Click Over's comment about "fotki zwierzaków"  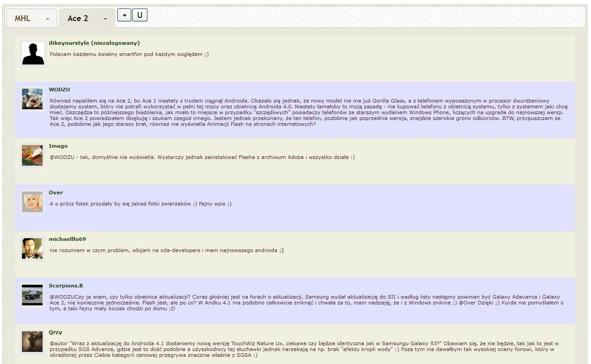pos(141,204)
